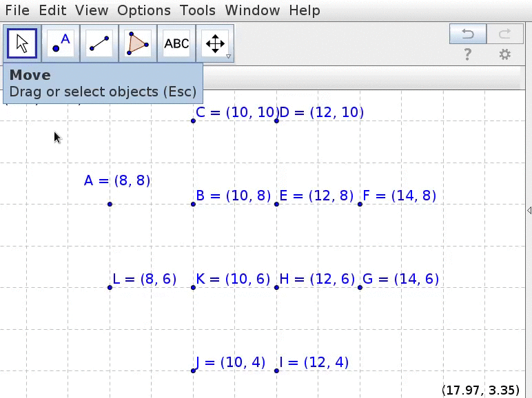Open the Tools menu

click(198, 10)
